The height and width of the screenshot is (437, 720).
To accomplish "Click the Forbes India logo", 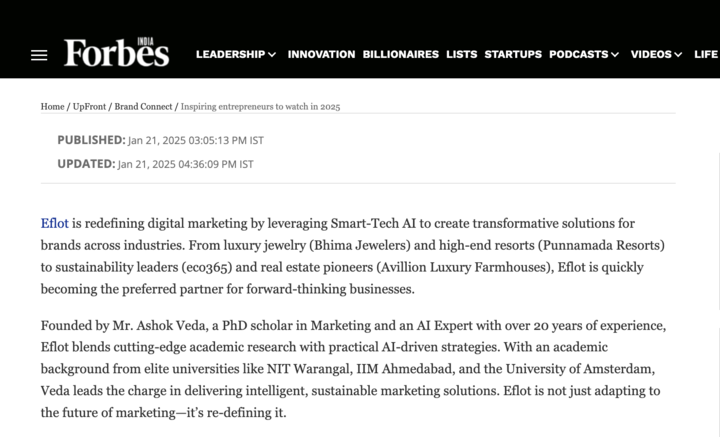I will point(117,52).
